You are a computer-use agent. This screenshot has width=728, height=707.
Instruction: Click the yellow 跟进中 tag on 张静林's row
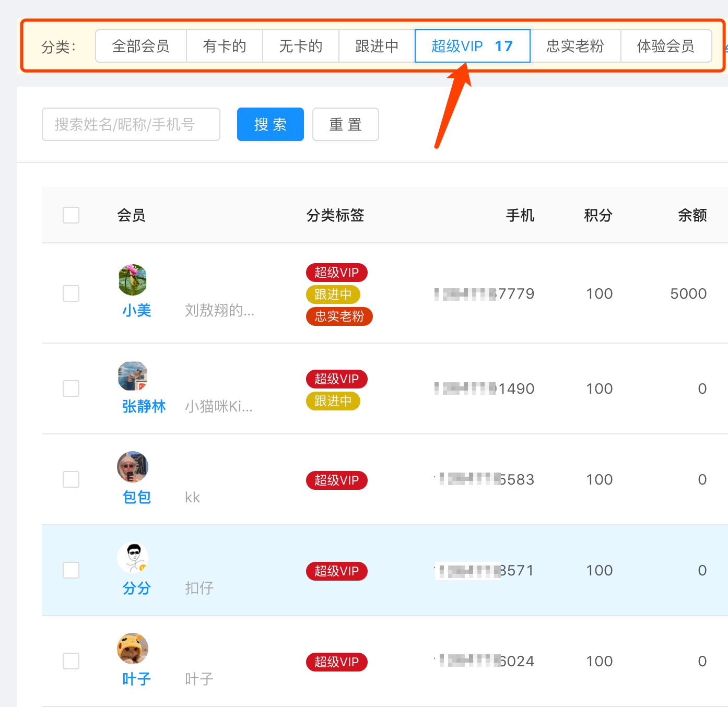(333, 401)
